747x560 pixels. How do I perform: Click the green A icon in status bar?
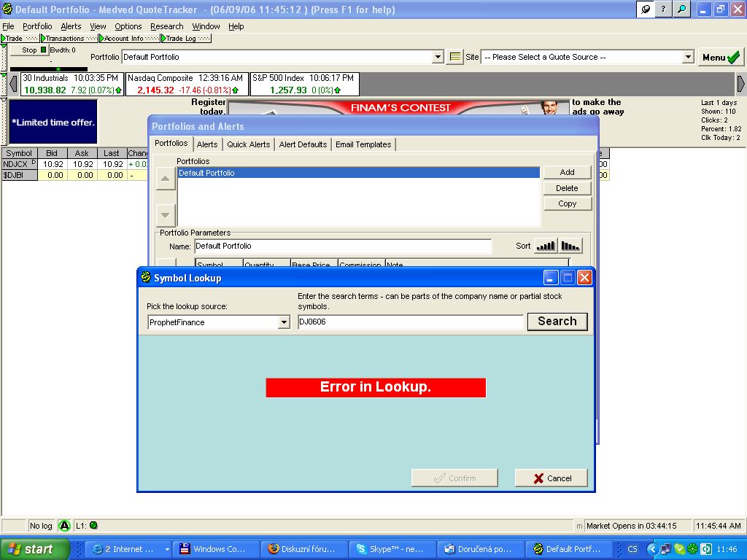[x=64, y=526]
